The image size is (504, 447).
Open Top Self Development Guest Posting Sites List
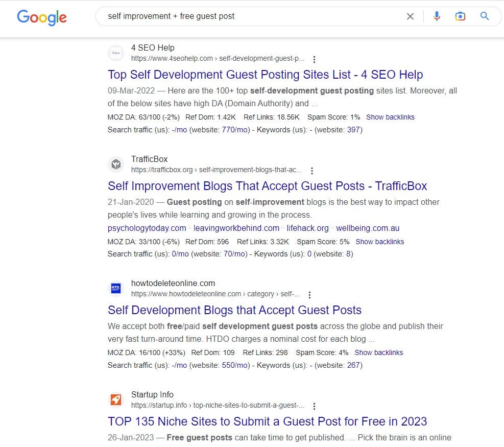pyautogui.click(x=265, y=75)
